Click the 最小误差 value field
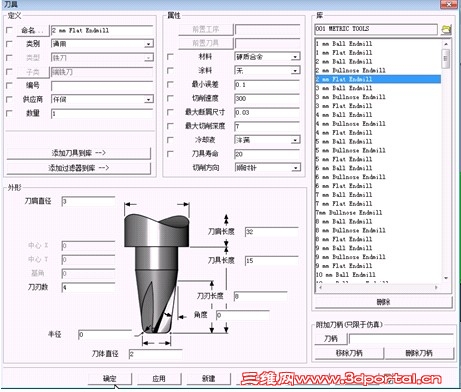The height and width of the screenshot is (392, 461). (x=267, y=85)
